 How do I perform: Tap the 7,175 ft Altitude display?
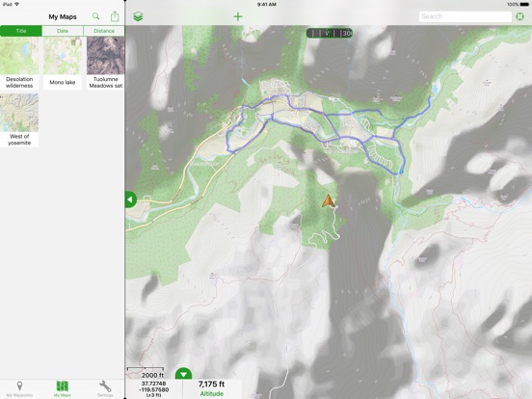pos(212,388)
